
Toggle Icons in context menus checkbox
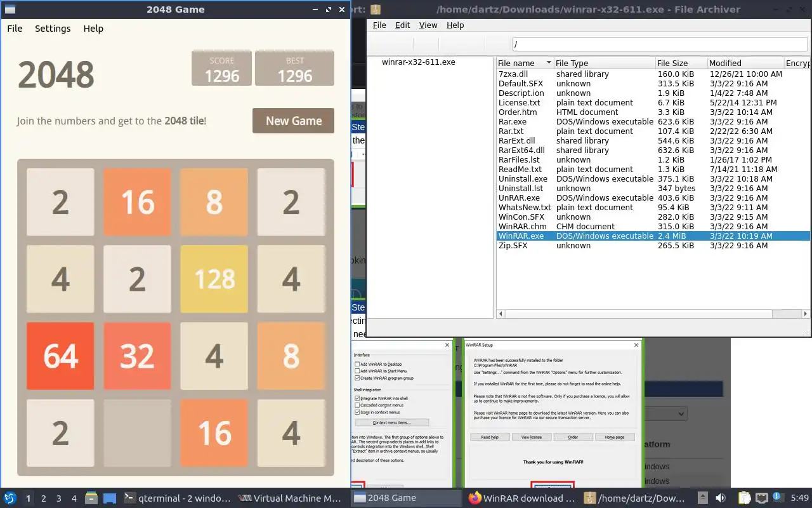tap(358, 412)
